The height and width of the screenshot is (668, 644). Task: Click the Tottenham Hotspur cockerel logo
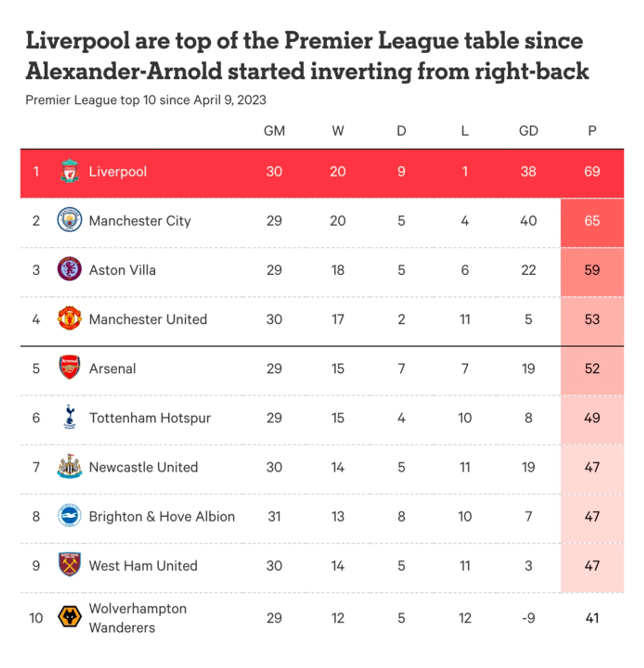coord(69,417)
